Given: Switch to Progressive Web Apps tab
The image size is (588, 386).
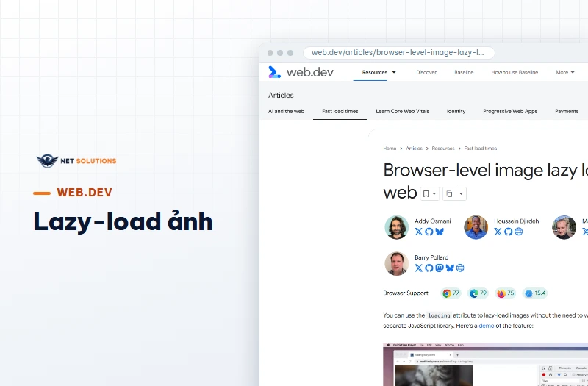Looking at the screenshot, I should click(x=510, y=112).
